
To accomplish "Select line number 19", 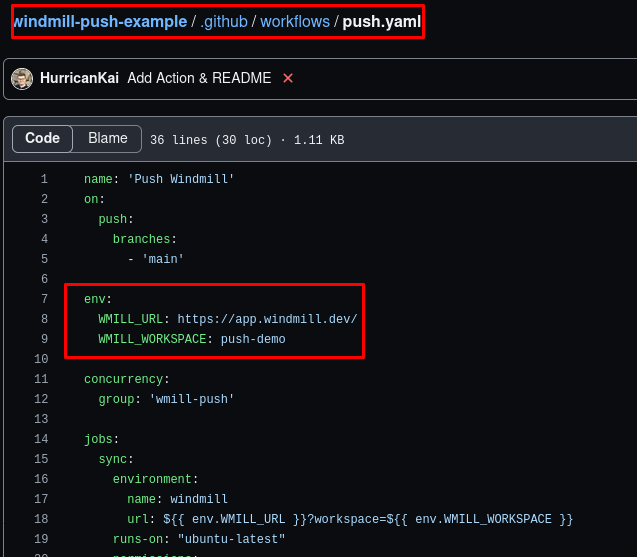I will pos(41,539).
